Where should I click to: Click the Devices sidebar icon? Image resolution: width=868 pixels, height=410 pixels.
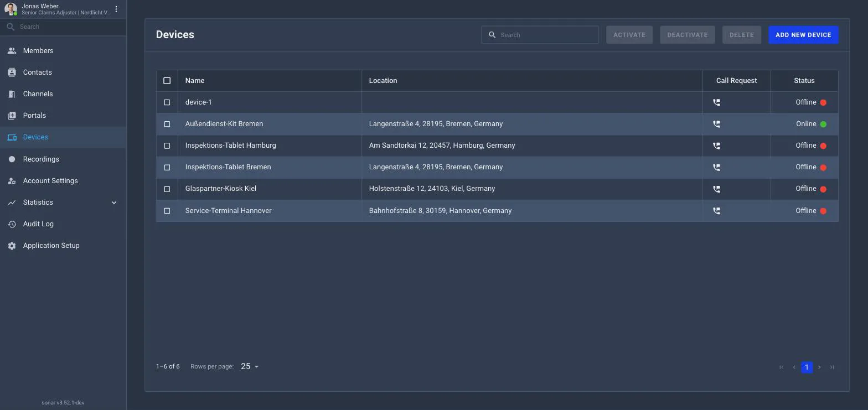click(12, 137)
